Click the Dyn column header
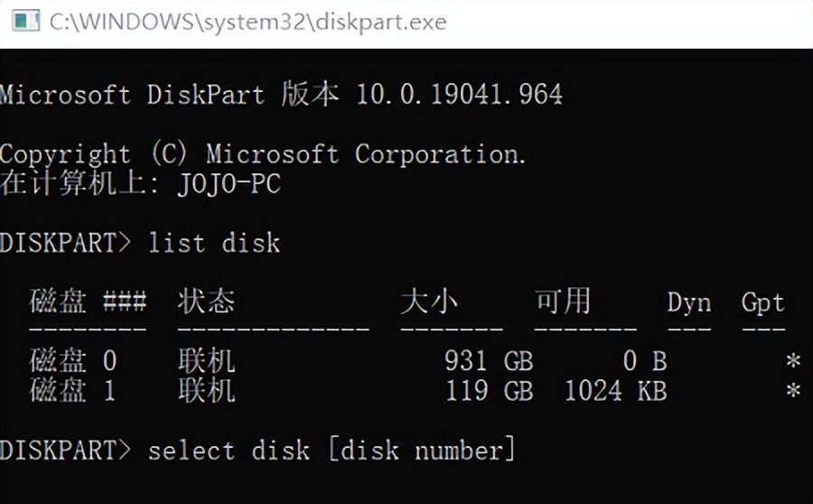 click(x=689, y=302)
